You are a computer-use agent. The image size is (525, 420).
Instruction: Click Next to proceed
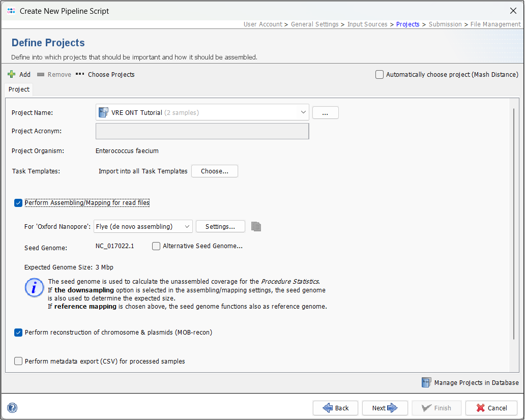point(385,408)
